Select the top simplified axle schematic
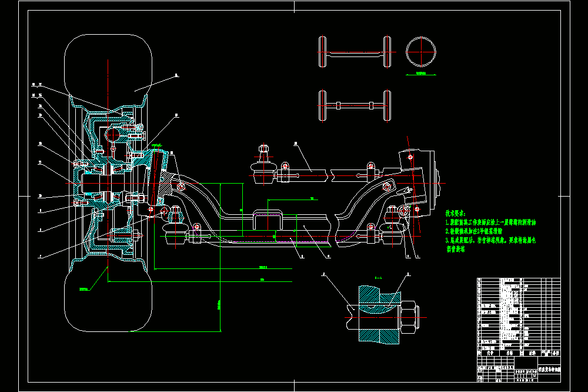 tap(355, 52)
